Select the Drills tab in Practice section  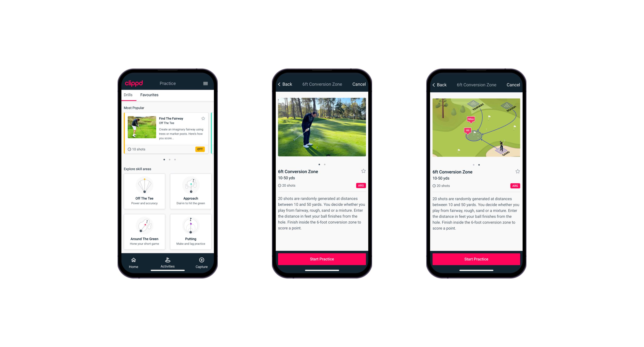tap(128, 95)
